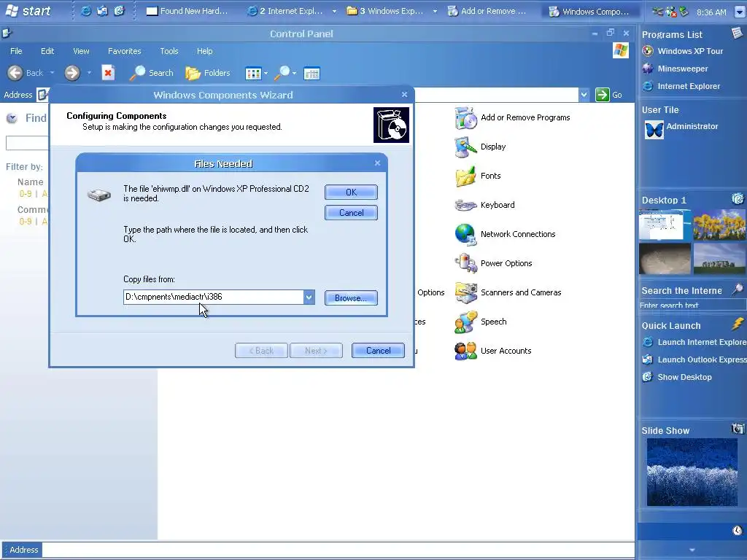Viewport: 747px width, 560px height.
Task: Open the User Accounts icon
Action: (465, 351)
